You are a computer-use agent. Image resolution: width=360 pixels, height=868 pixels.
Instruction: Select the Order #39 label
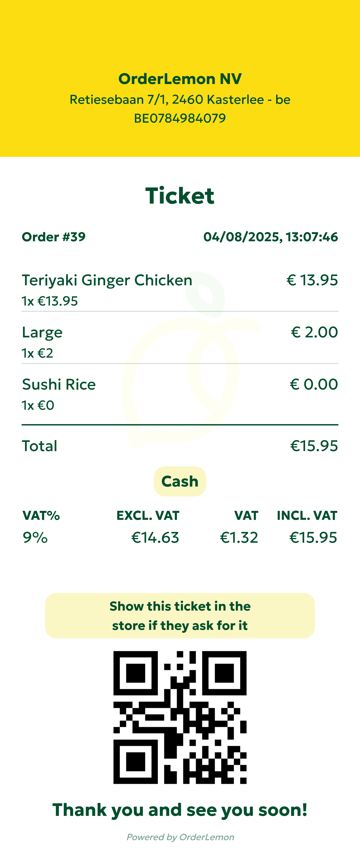[54, 237]
